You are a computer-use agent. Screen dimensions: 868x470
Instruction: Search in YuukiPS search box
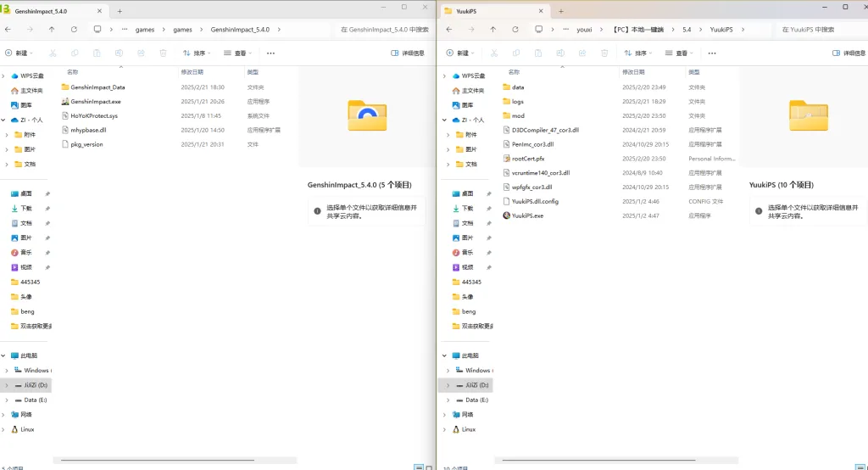coord(821,30)
